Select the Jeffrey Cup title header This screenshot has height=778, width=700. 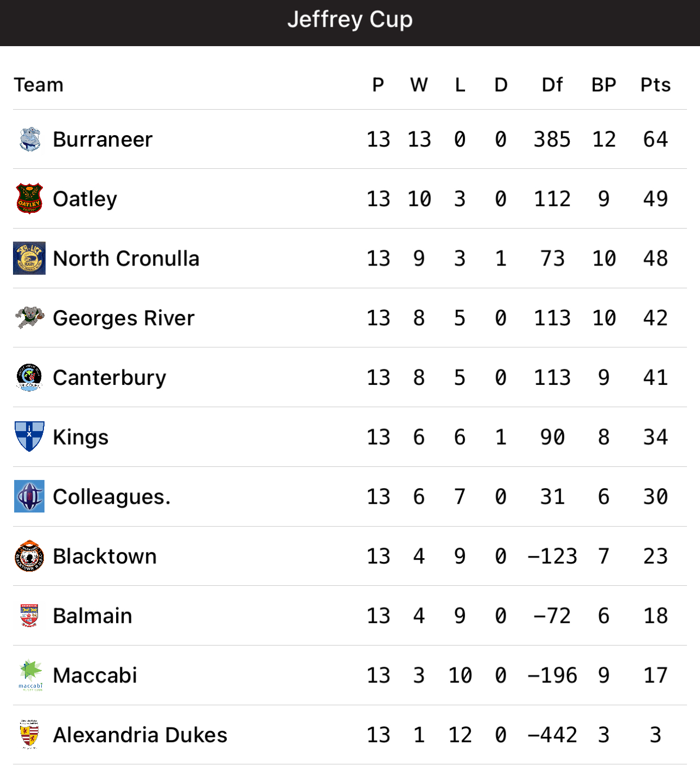click(350, 20)
